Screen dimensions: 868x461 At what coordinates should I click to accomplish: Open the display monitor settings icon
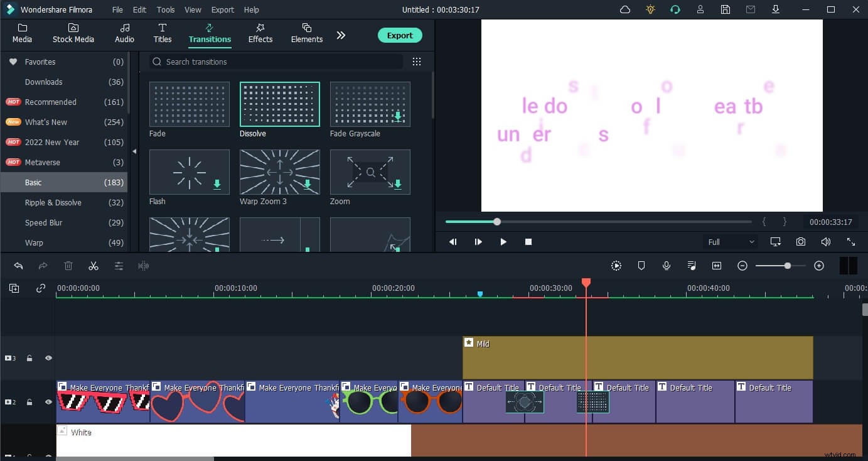[776, 242]
